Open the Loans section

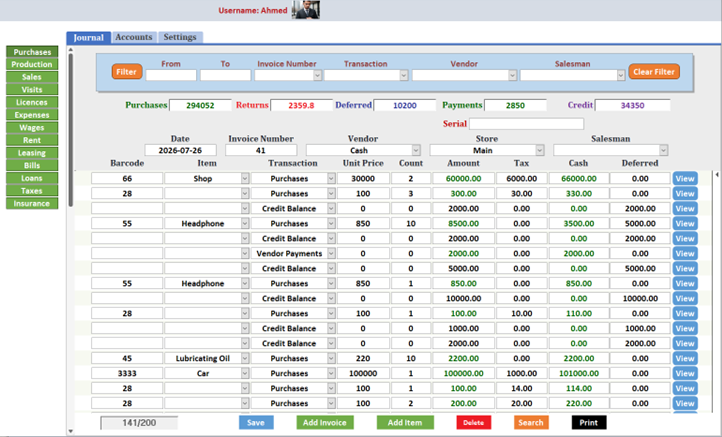pos(32,178)
